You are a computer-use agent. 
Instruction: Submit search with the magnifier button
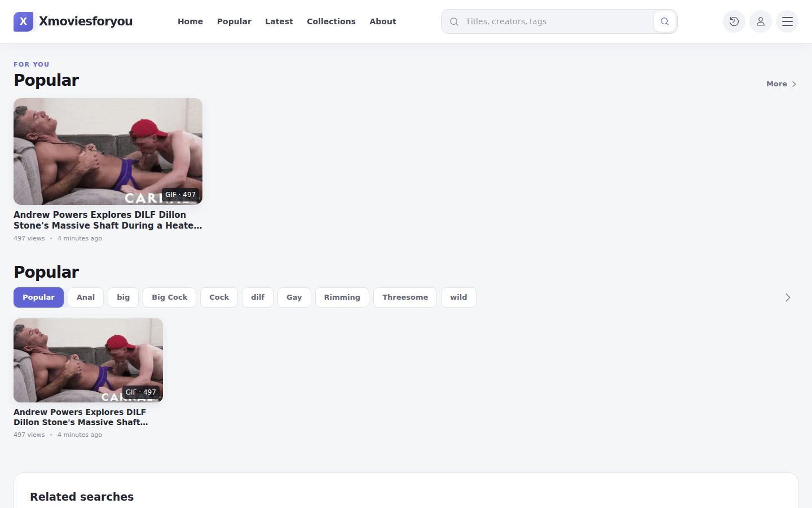[x=665, y=21]
